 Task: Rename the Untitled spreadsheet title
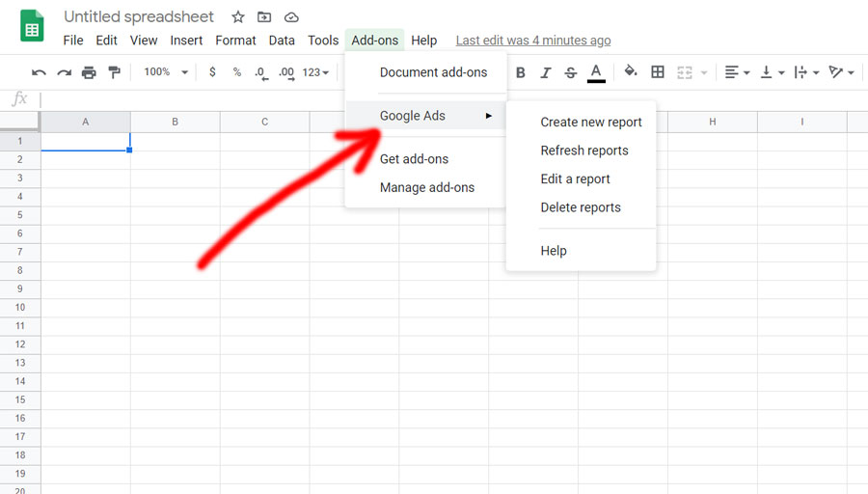[138, 16]
